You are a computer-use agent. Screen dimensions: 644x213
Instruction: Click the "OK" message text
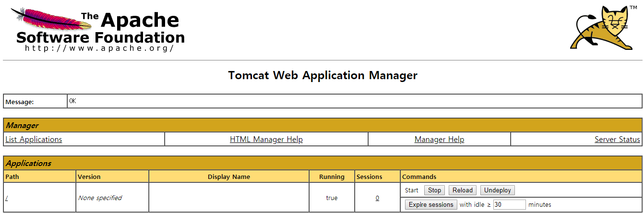click(x=72, y=101)
